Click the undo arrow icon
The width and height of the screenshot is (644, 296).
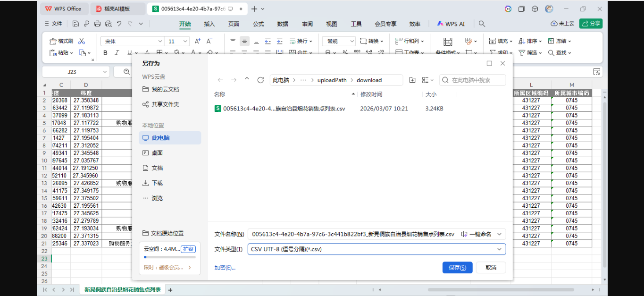[119, 24]
